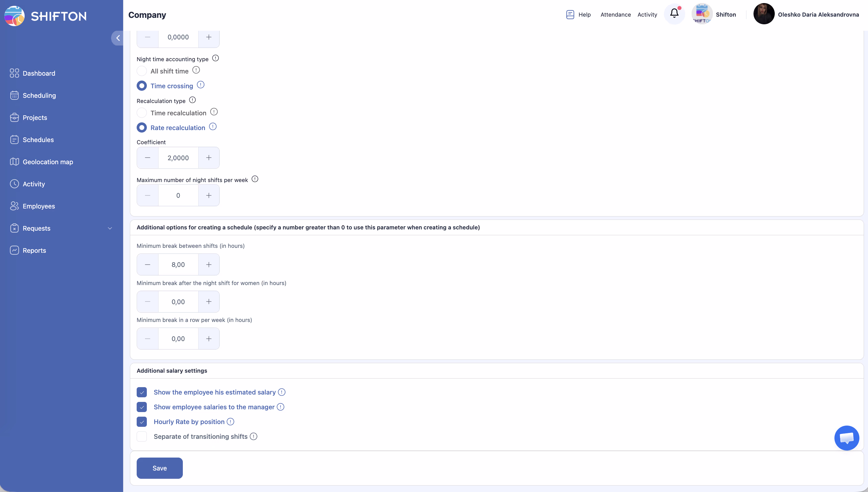Click info icon next to Recalculation type
Viewport: 868px width, 492px height.
pos(192,100)
